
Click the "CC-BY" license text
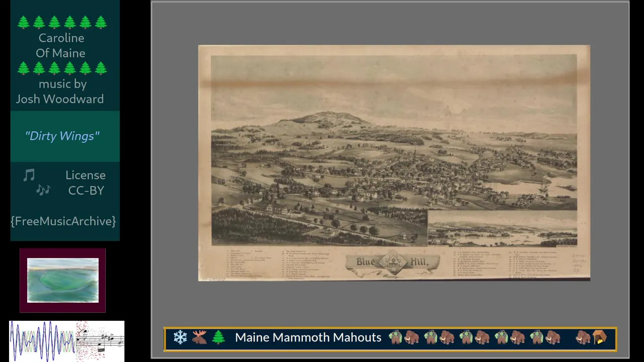pos(86,191)
